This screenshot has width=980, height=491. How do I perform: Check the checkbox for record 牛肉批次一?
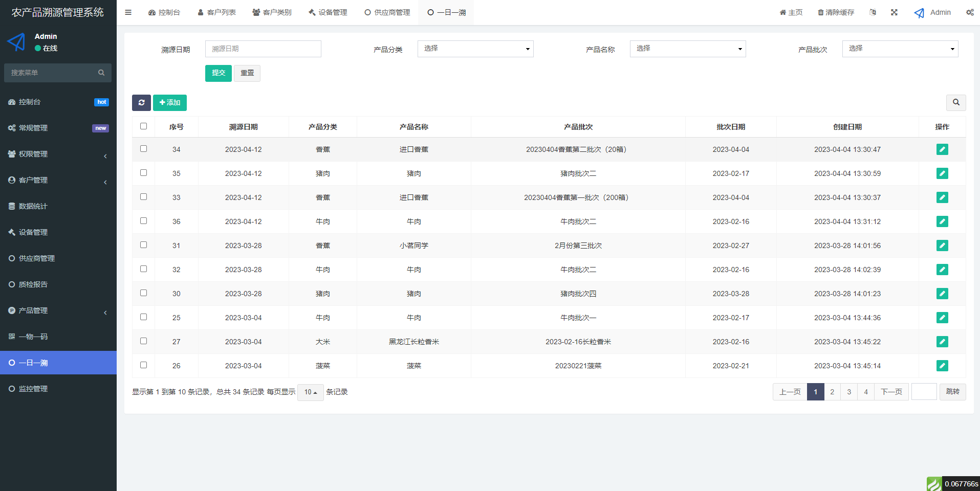point(143,317)
